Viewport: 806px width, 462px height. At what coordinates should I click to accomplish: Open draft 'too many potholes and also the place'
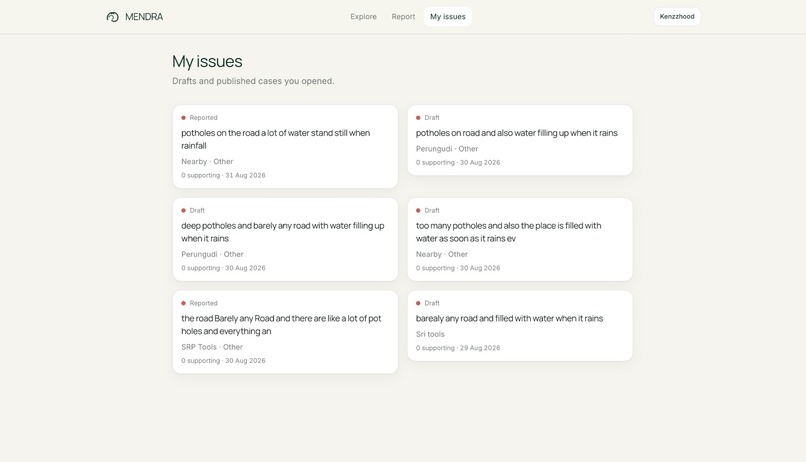520,239
